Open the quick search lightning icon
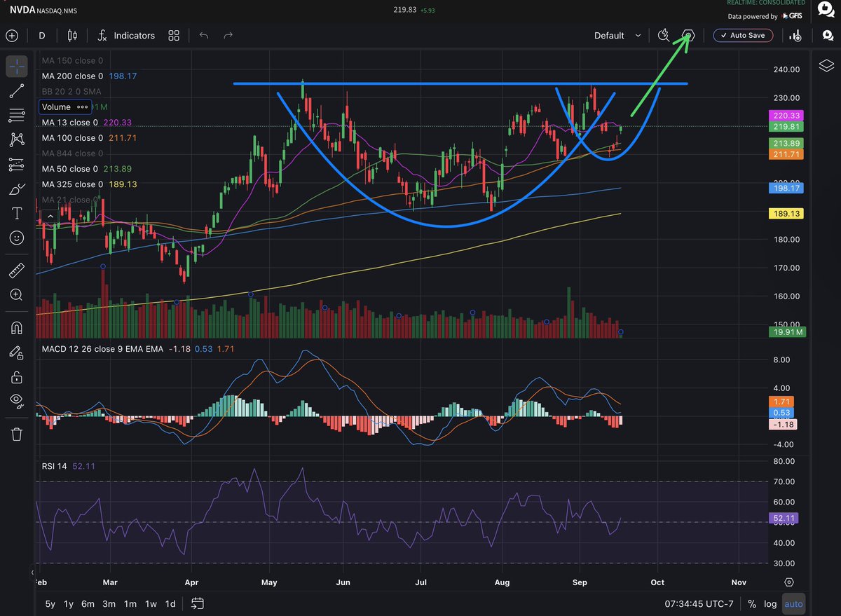Screen dimensions: 841x616 click(664, 35)
